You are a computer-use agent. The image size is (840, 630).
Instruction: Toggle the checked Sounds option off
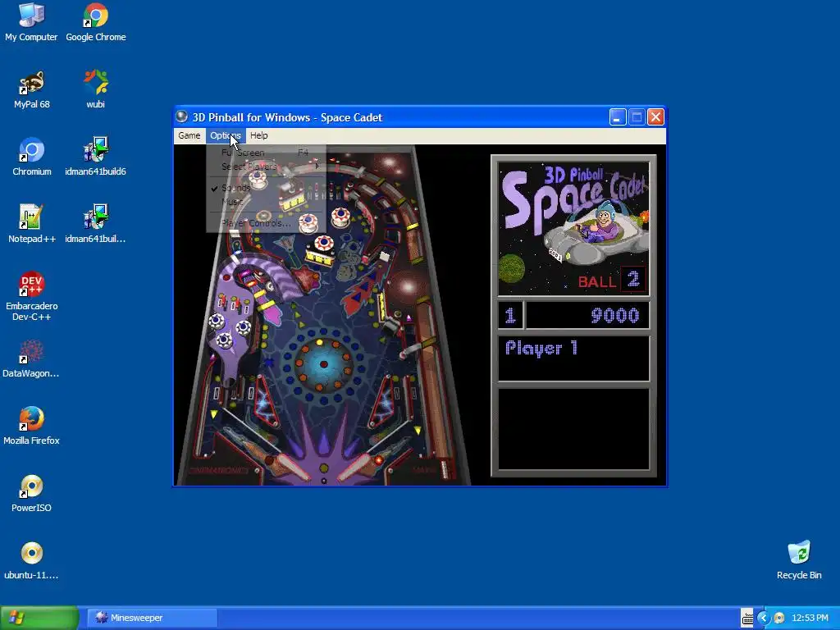click(x=267, y=188)
